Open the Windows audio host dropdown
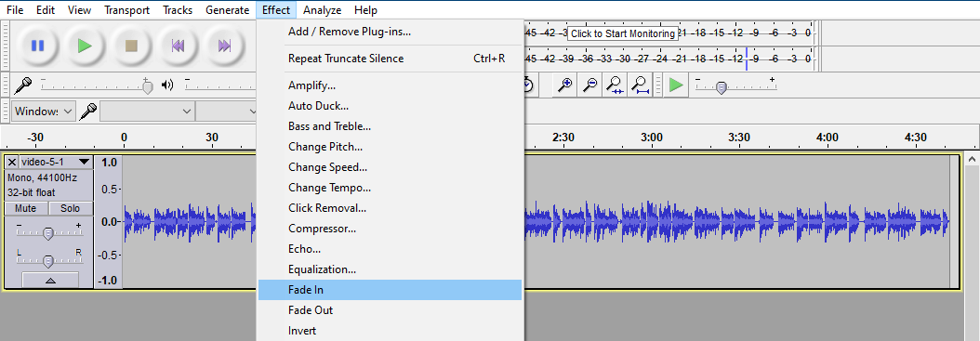Viewport: 980px width, 341px height. point(44,111)
